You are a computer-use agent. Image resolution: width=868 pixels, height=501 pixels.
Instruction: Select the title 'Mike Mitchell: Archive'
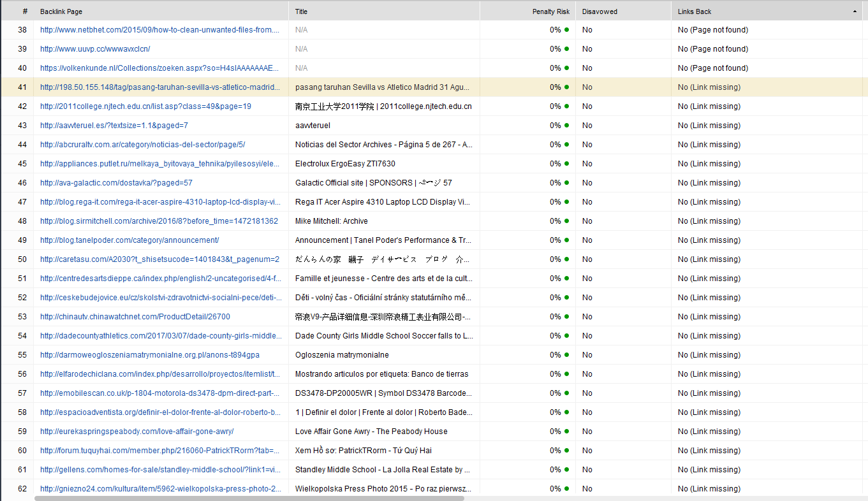point(332,221)
